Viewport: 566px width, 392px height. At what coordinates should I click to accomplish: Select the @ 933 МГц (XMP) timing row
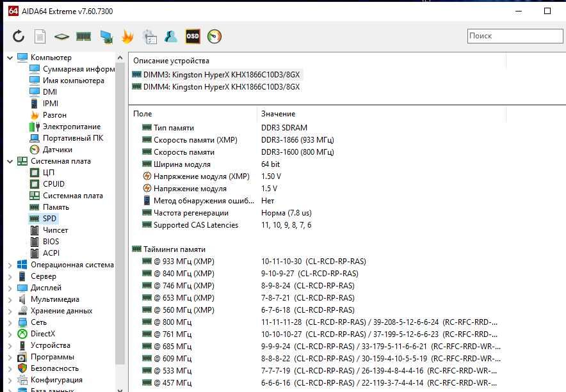[254, 262]
